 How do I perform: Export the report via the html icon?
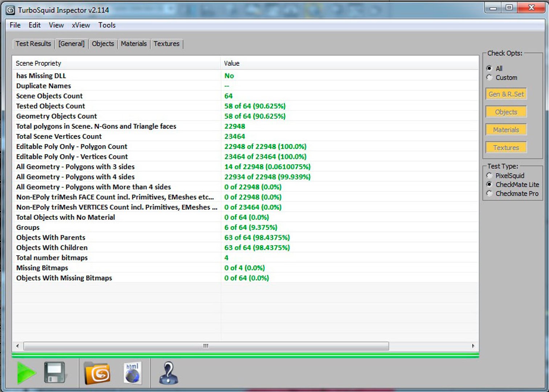point(132,373)
